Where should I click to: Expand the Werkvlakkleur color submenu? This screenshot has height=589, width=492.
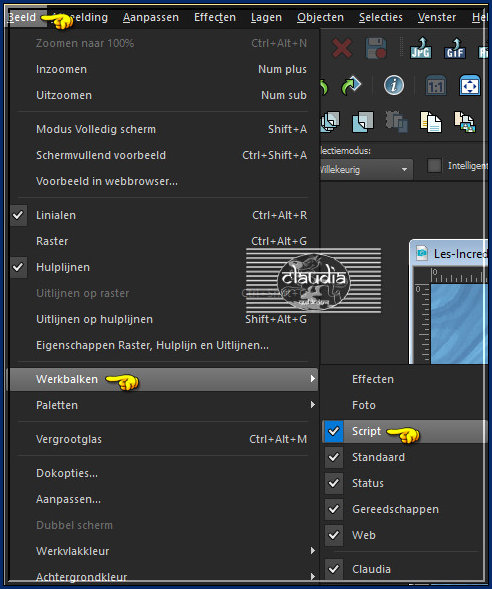tap(164, 551)
